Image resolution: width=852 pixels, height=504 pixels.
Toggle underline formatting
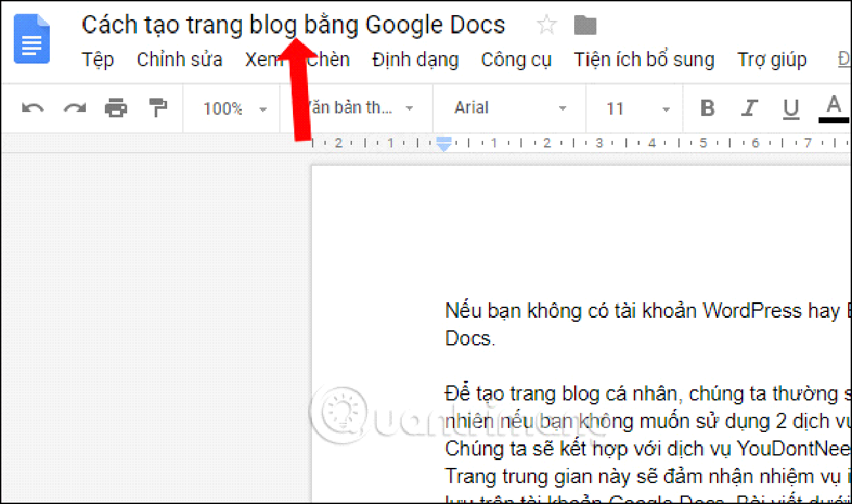tap(791, 109)
